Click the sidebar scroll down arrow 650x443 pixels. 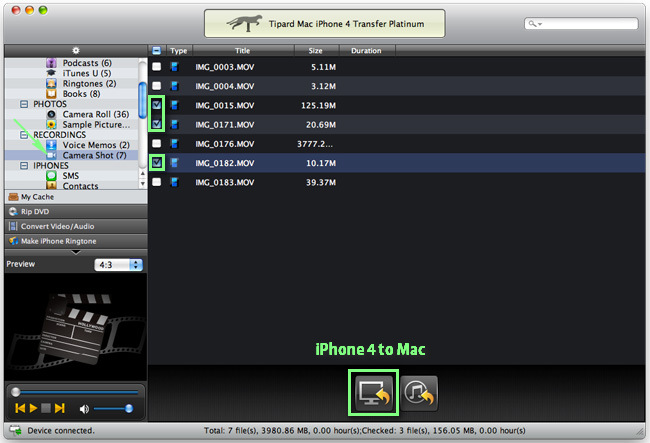(x=143, y=184)
